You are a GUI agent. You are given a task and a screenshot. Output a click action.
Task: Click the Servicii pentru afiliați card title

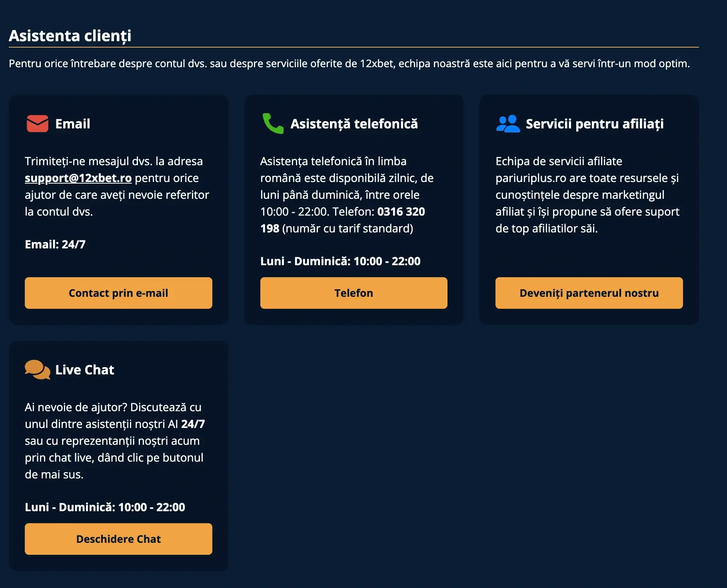tap(594, 124)
